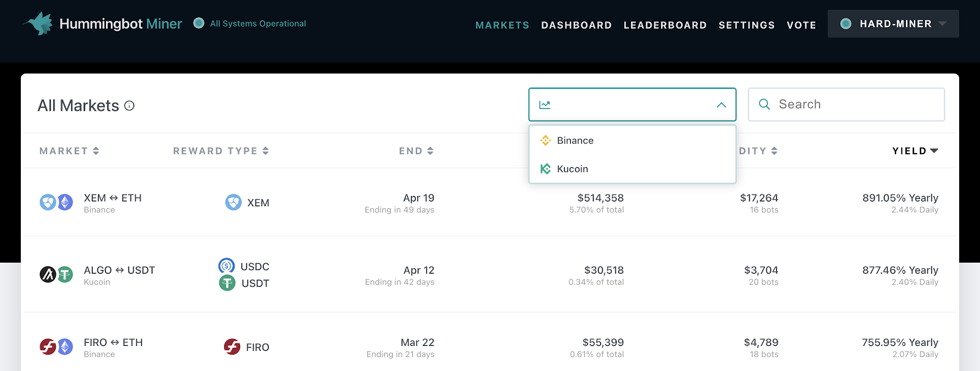Open the Leaderboard tab
Viewport: 980px width, 371px height.
point(665,25)
